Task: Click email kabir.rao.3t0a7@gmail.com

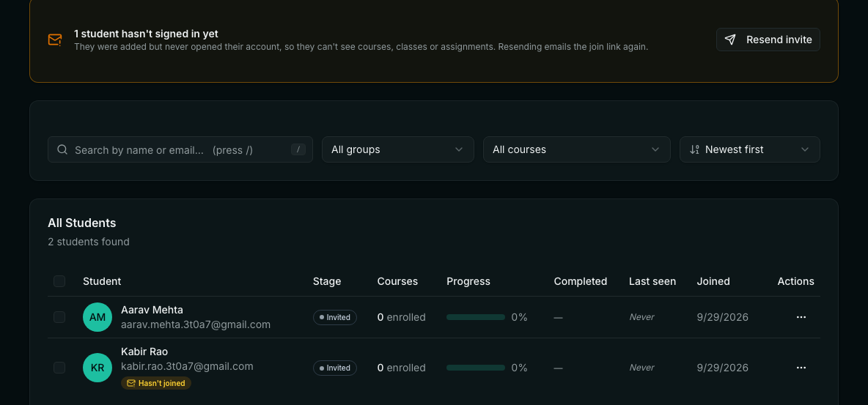Action: tap(187, 366)
